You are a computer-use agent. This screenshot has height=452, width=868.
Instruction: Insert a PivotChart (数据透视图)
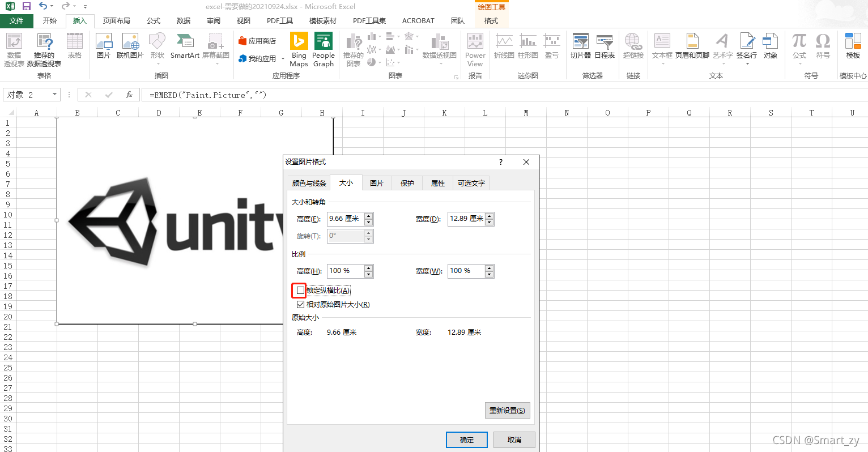coord(440,48)
